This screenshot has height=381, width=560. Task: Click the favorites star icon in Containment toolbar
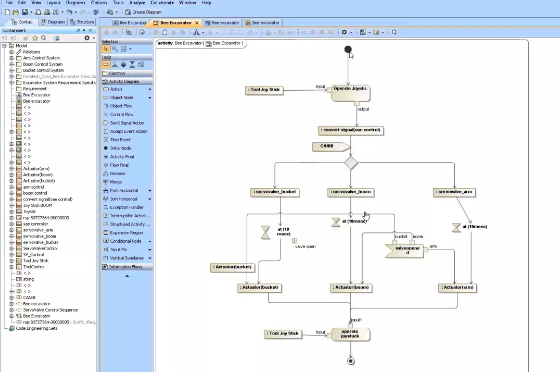coord(35,38)
